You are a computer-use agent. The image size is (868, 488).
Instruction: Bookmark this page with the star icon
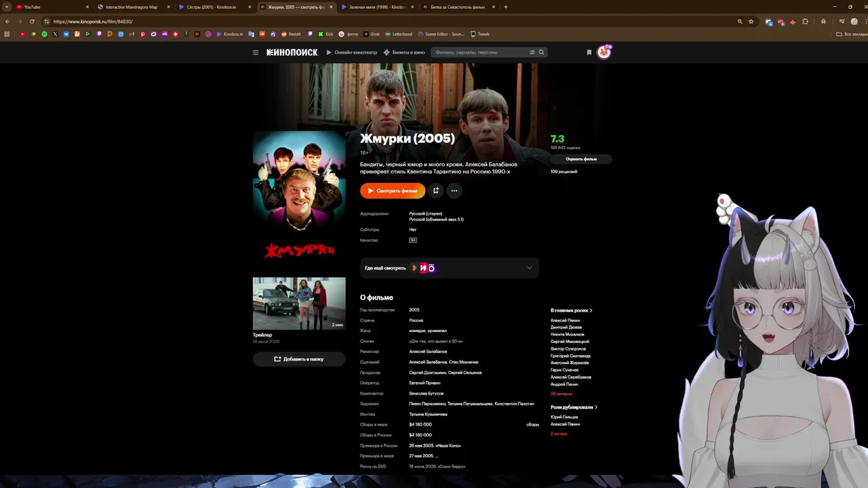(751, 22)
